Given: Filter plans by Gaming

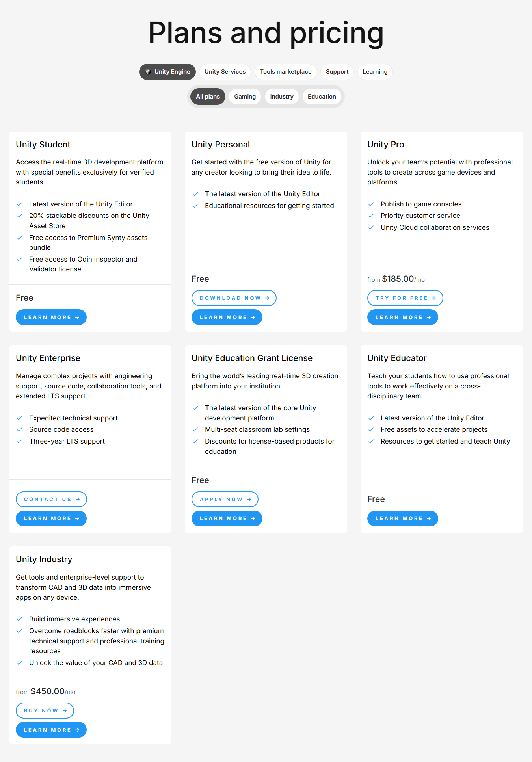Looking at the screenshot, I should point(245,97).
